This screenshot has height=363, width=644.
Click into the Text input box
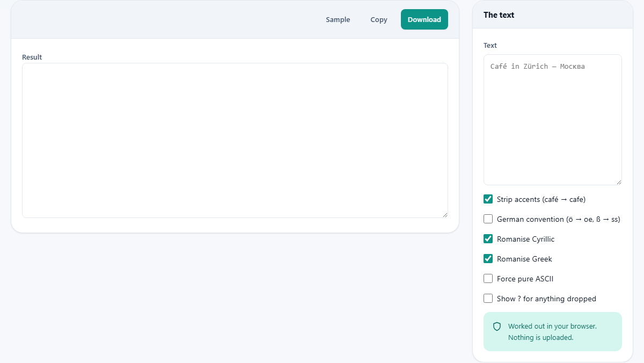[553, 120]
